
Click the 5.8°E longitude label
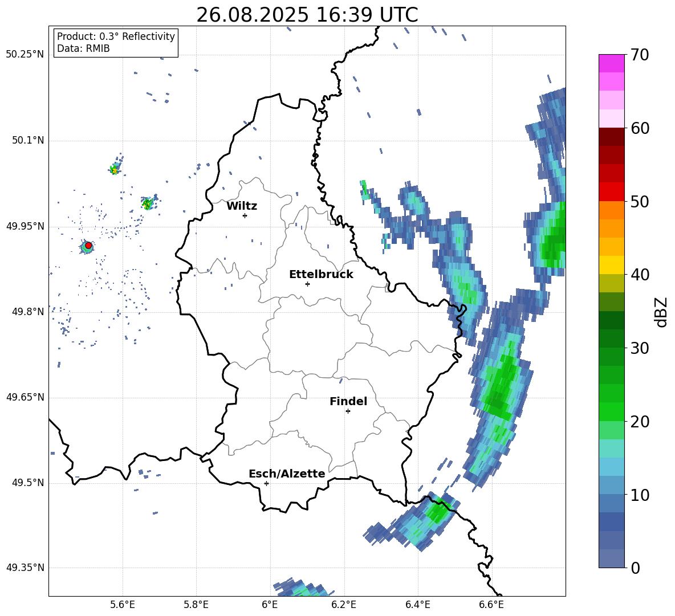196,605
